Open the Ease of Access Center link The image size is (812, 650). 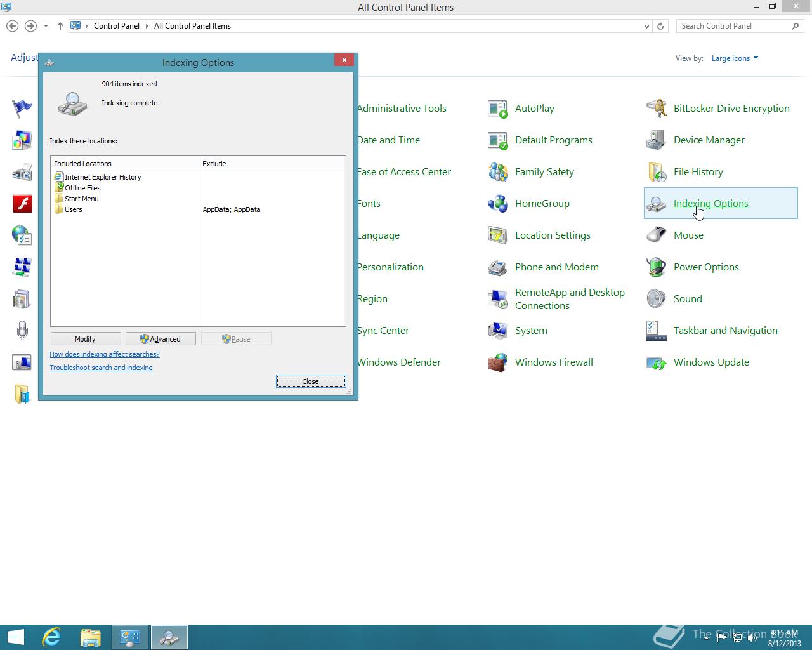(404, 172)
